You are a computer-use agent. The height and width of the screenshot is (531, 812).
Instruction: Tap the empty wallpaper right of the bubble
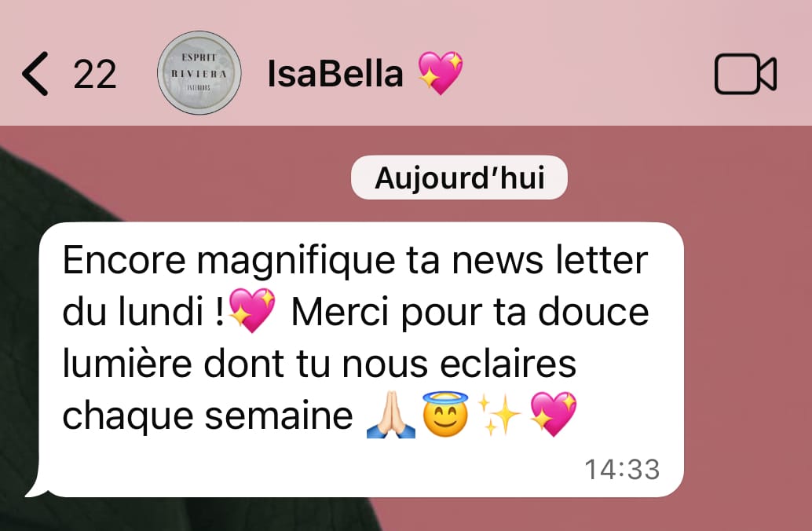[x=748, y=337]
